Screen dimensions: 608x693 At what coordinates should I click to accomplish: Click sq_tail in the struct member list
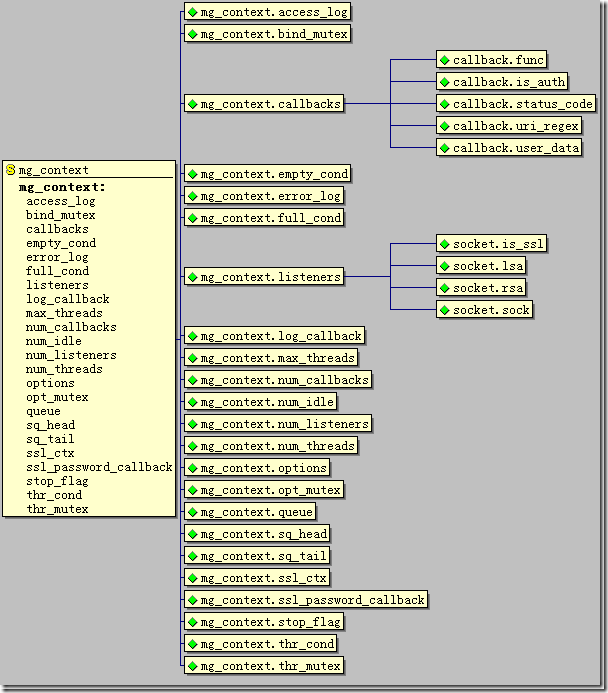pyautogui.click(x=50, y=439)
